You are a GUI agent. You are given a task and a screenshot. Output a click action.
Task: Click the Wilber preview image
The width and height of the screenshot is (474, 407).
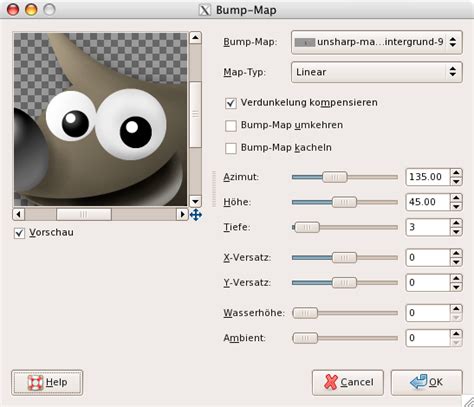pos(100,119)
